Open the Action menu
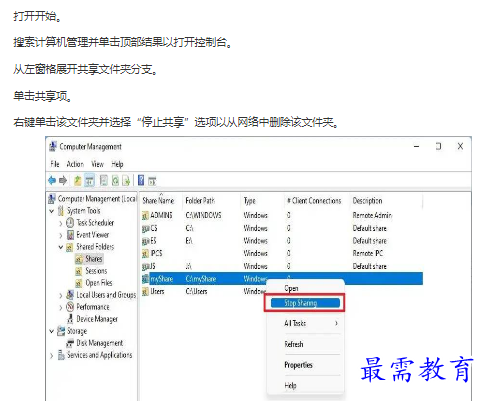This screenshot has height=401, width=482. coord(75,164)
